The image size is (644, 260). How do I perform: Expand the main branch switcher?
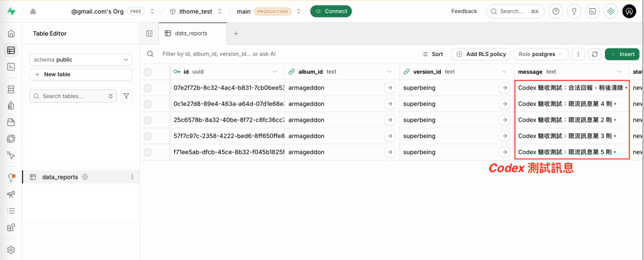coord(299,11)
